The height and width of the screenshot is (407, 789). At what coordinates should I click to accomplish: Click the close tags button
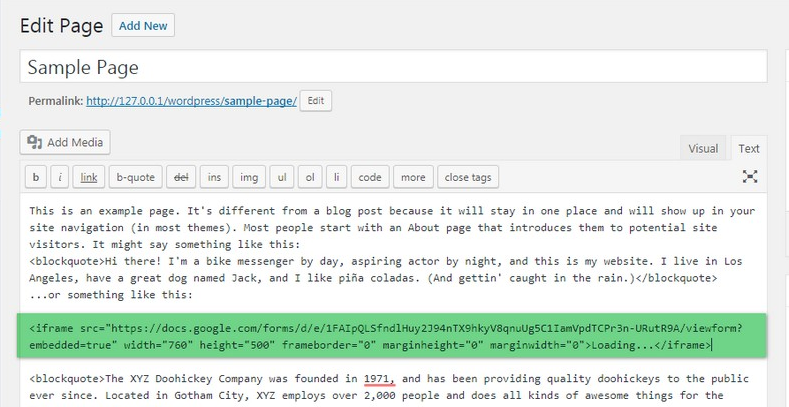coord(468,177)
